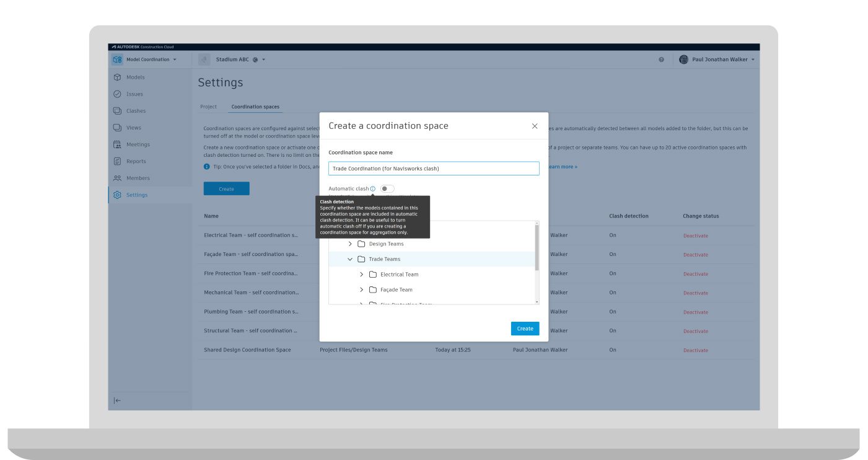Open the help question mark icon
The width and height of the screenshot is (868, 460).
tap(661, 60)
